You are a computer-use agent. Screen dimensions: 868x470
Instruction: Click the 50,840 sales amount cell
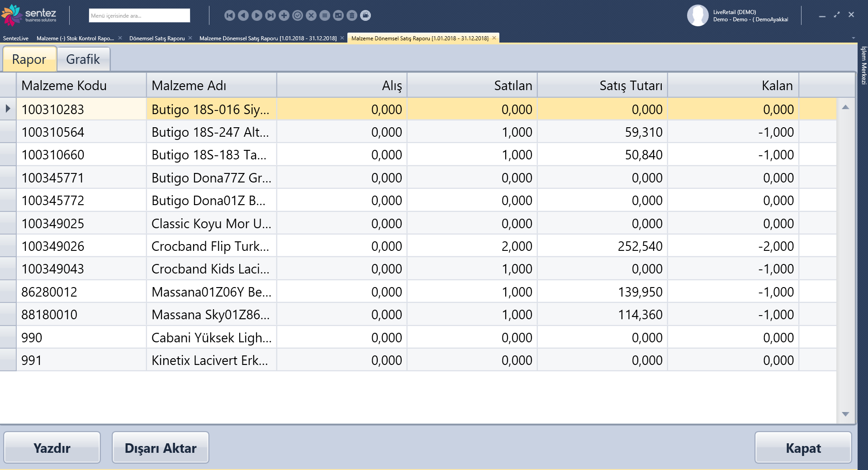(602, 154)
